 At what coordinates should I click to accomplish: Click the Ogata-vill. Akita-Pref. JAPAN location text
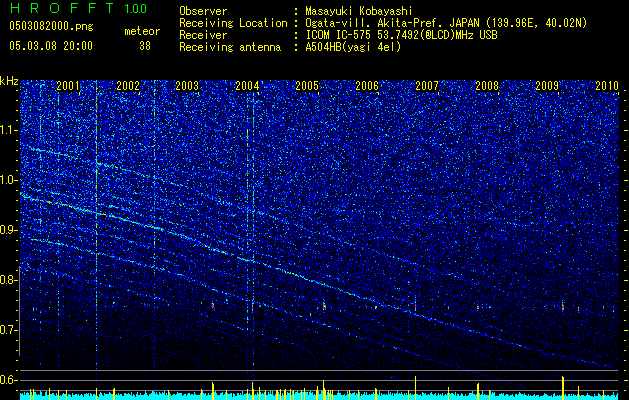[x=446, y=23]
